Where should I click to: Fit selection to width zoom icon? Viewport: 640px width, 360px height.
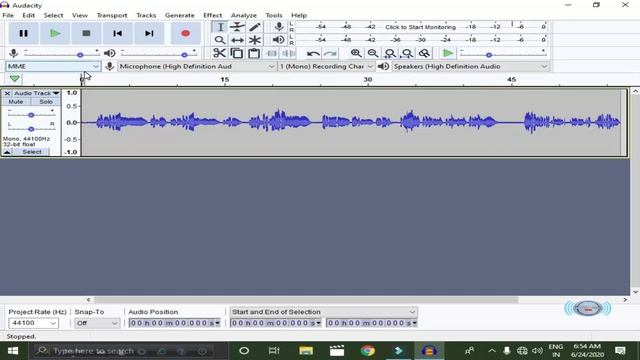[390, 53]
